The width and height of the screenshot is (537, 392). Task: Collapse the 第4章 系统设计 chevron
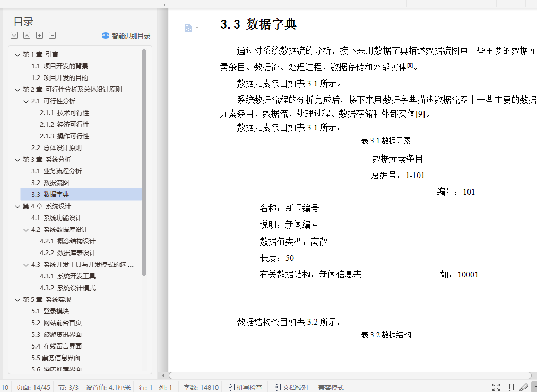pyautogui.click(x=18, y=206)
